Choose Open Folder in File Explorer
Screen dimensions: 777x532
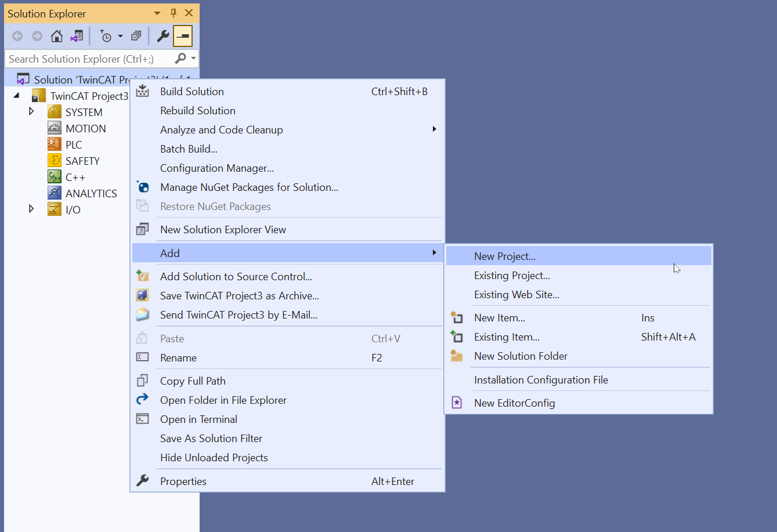point(287,400)
